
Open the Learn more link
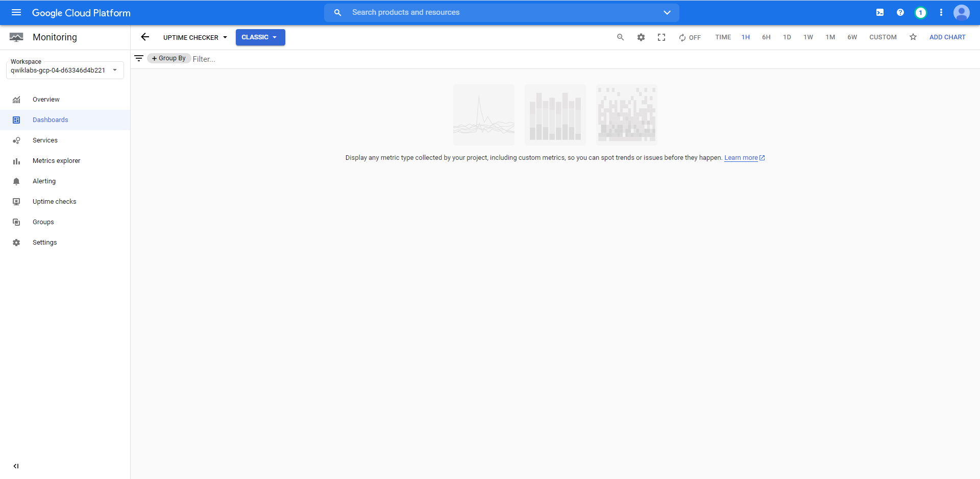click(744, 158)
